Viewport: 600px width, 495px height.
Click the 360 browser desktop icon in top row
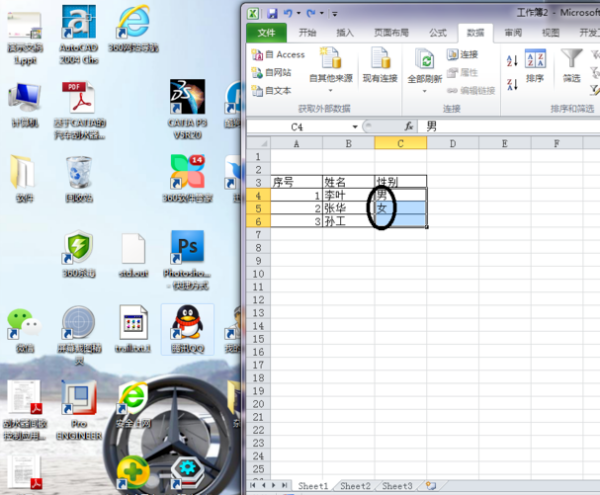click(133, 28)
